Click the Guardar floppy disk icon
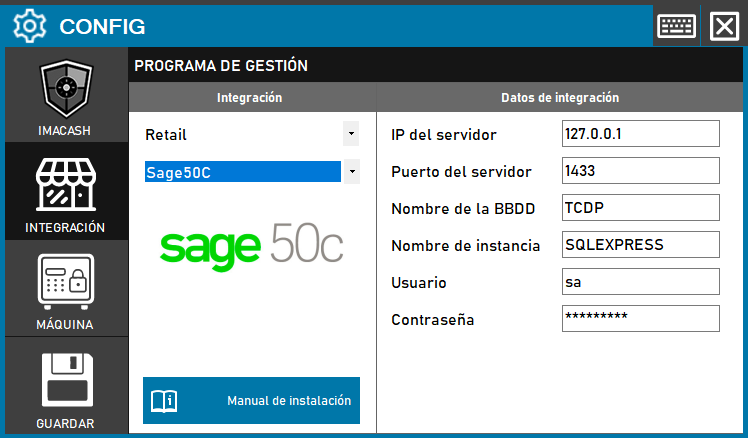 click(65, 381)
